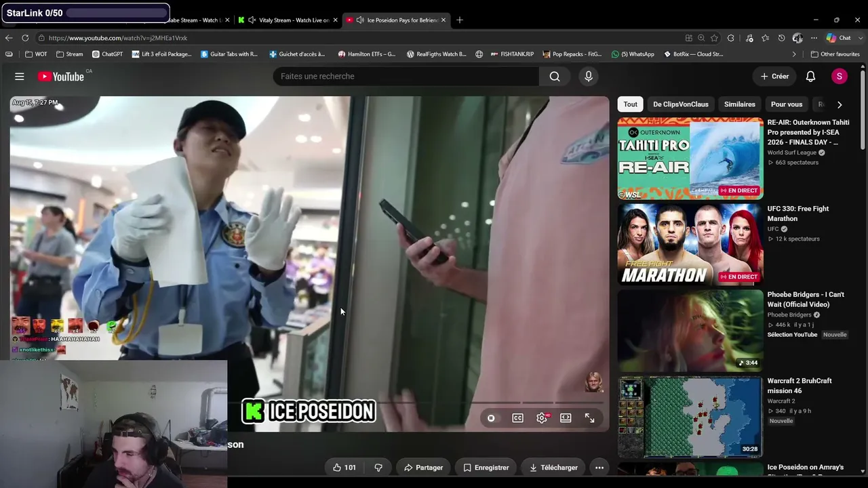Open FISHTANK.RIP bookmark
Viewport: 868px width, 488px height.
tap(512, 54)
